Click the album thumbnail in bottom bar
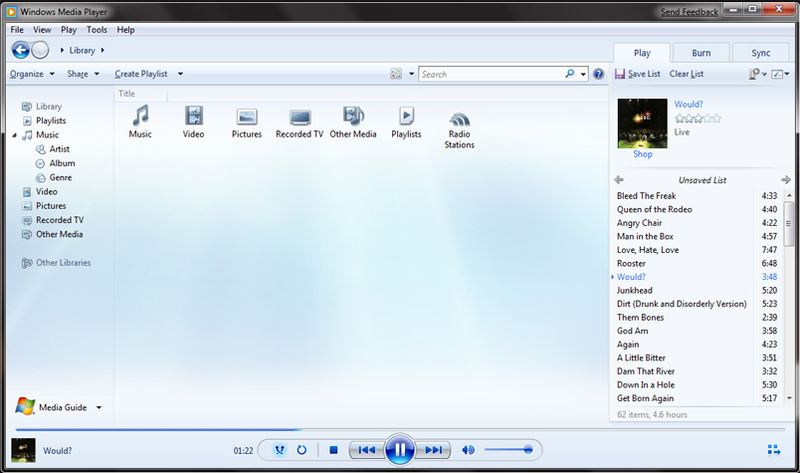The image size is (800, 473). 23,450
